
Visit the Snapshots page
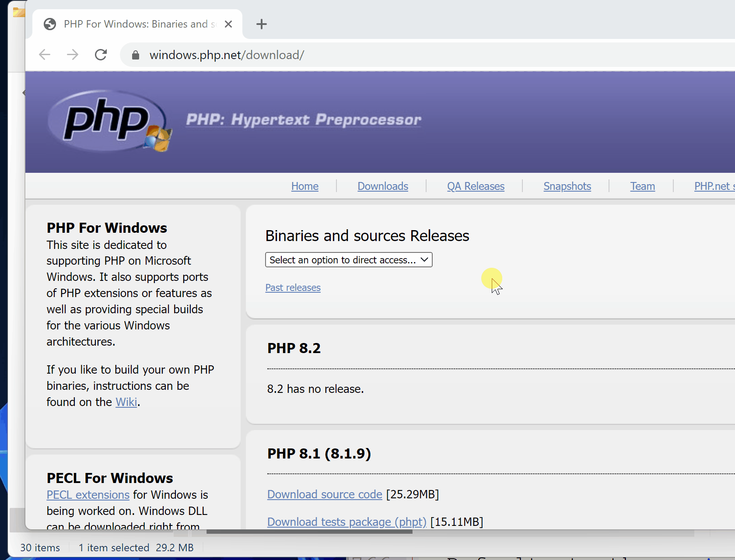(567, 186)
